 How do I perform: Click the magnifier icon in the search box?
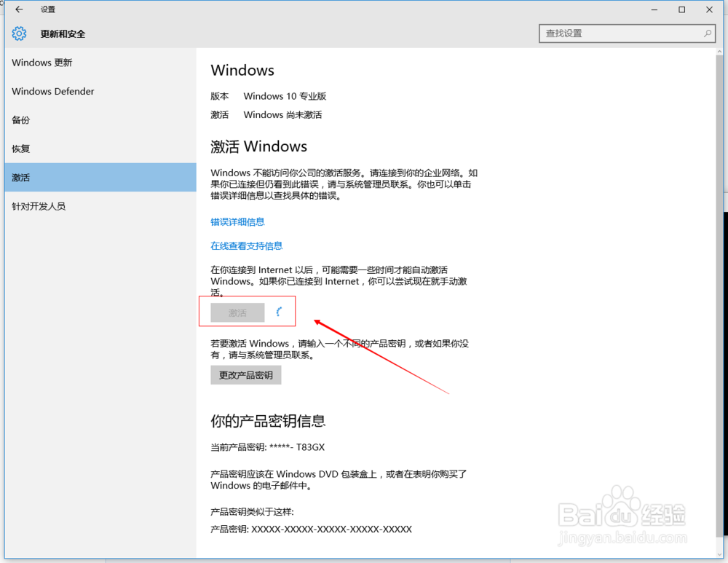point(707,34)
